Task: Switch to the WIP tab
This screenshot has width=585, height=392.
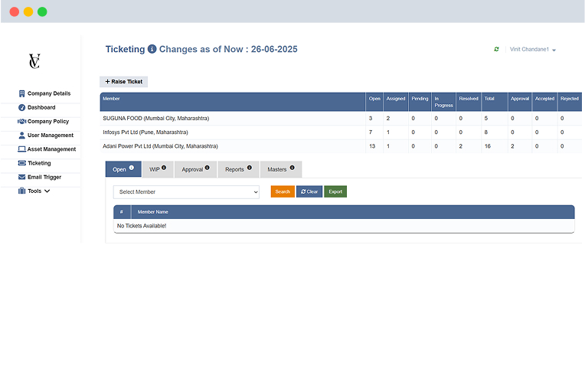Action: (x=158, y=169)
